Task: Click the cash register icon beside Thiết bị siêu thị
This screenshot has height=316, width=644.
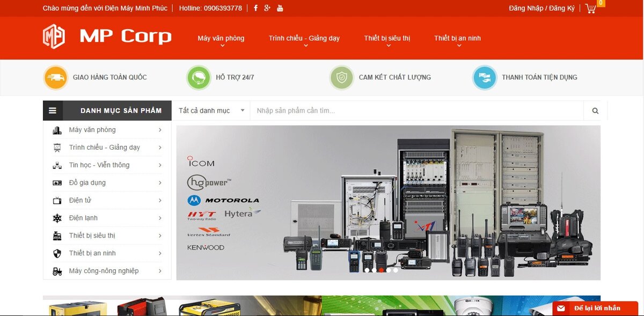Action: click(x=57, y=236)
